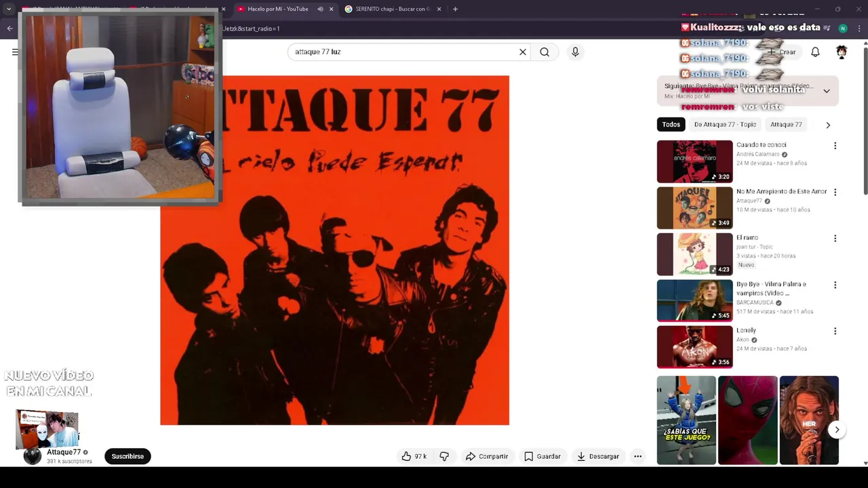
Task: Click the album cover video player
Action: tap(334, 250)
